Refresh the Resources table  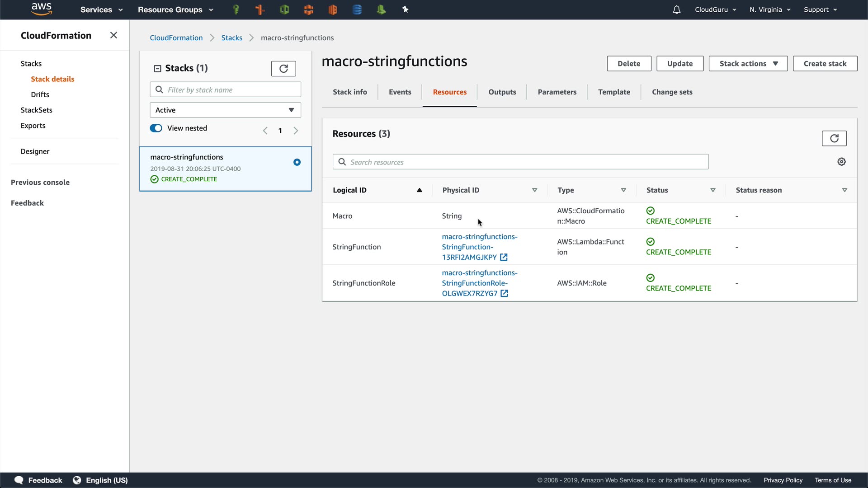click(834, 138)
